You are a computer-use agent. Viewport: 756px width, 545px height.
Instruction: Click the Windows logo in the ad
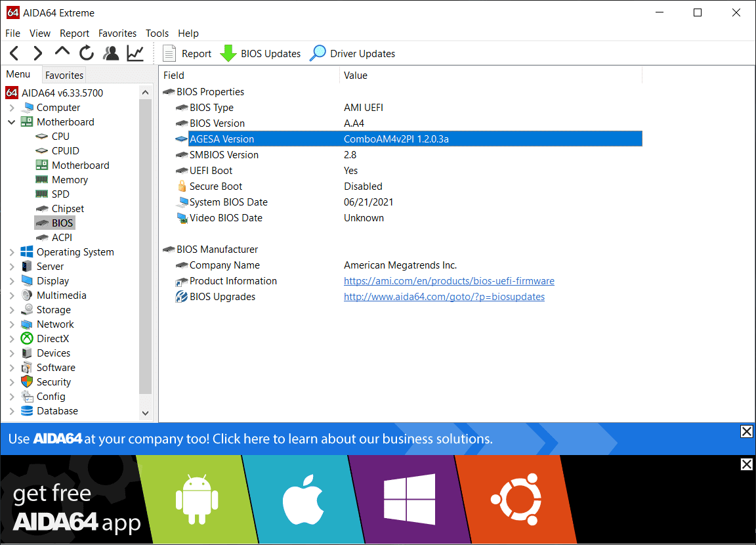[409, 499]
